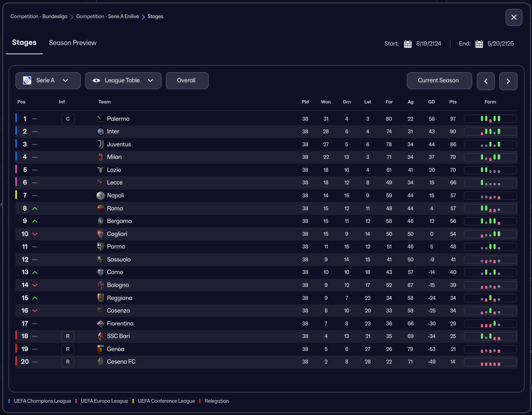Click the UEFA Europa League legend label
Viewport: 532px width, 415px height.
tap(104, 401)
